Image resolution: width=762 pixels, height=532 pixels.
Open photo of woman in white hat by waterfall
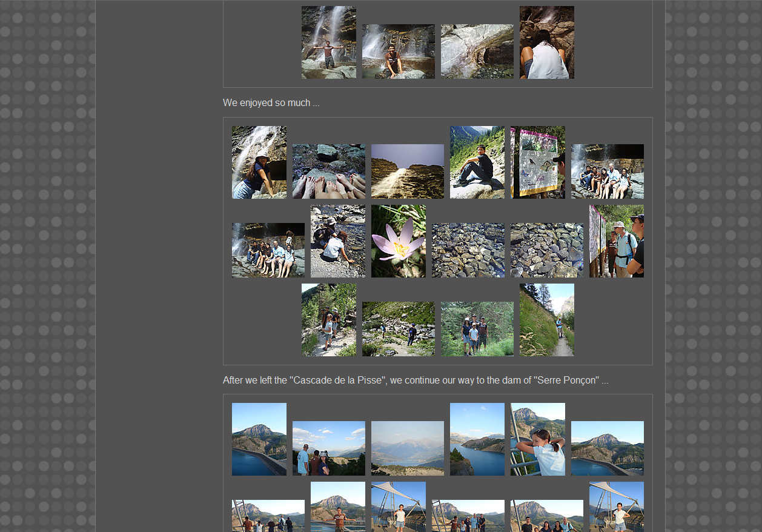pos(259,162)
